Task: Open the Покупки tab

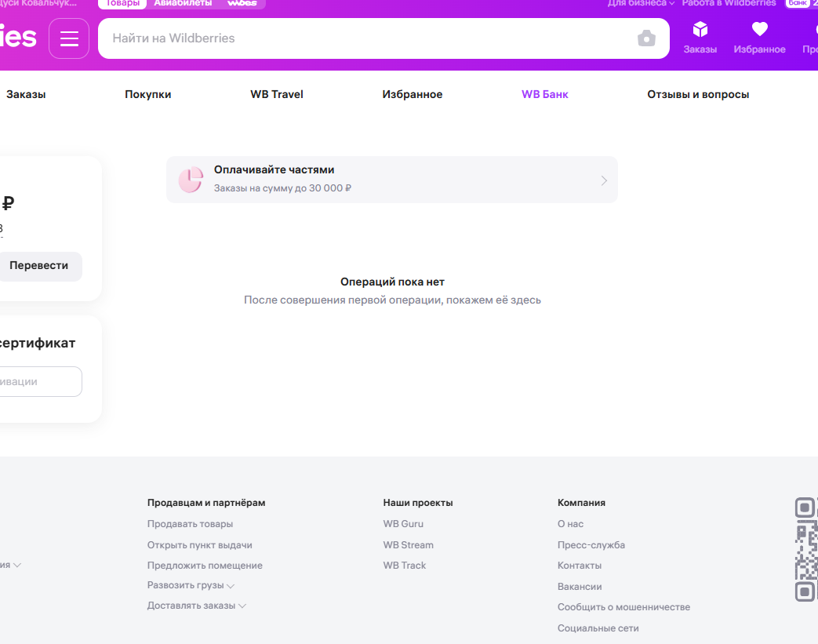Action: tap(147, 94)
